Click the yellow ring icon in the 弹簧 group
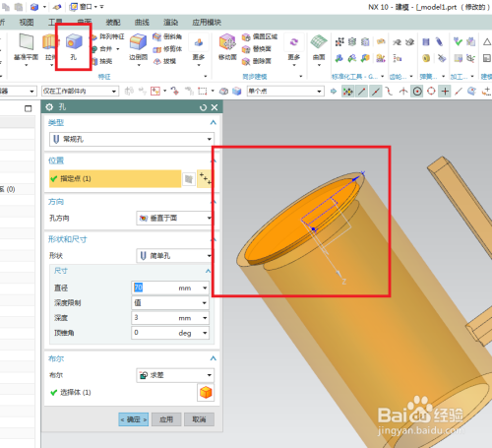 426,58
